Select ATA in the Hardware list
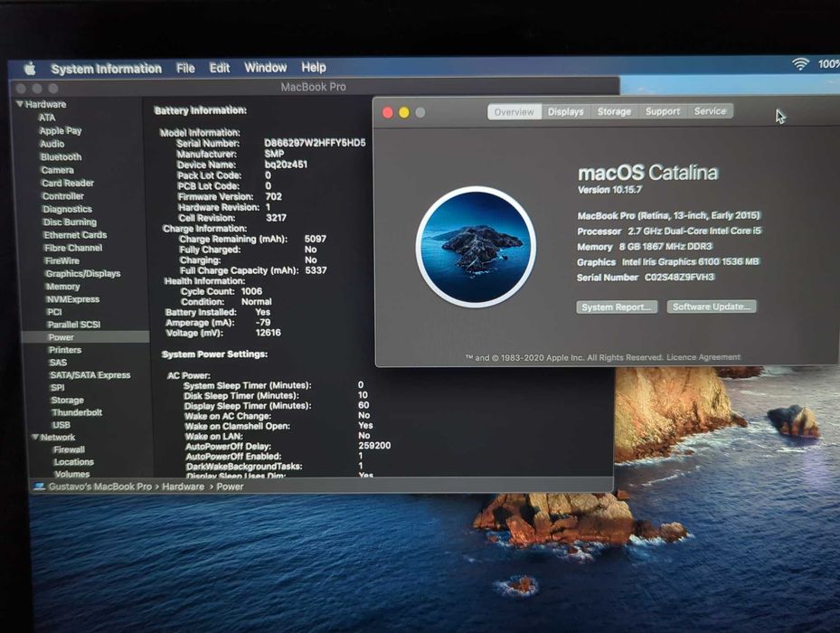The width and height of the screenshot is (840, 633). (47, 118)
